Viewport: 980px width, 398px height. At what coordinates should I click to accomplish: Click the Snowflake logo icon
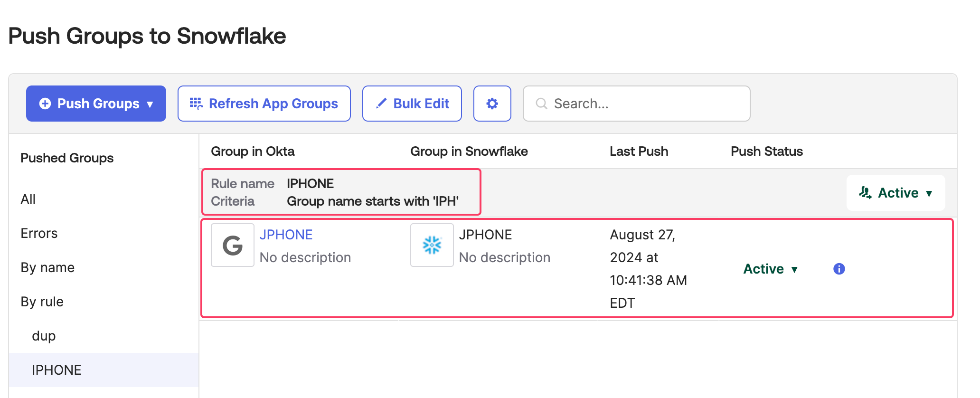432,245
